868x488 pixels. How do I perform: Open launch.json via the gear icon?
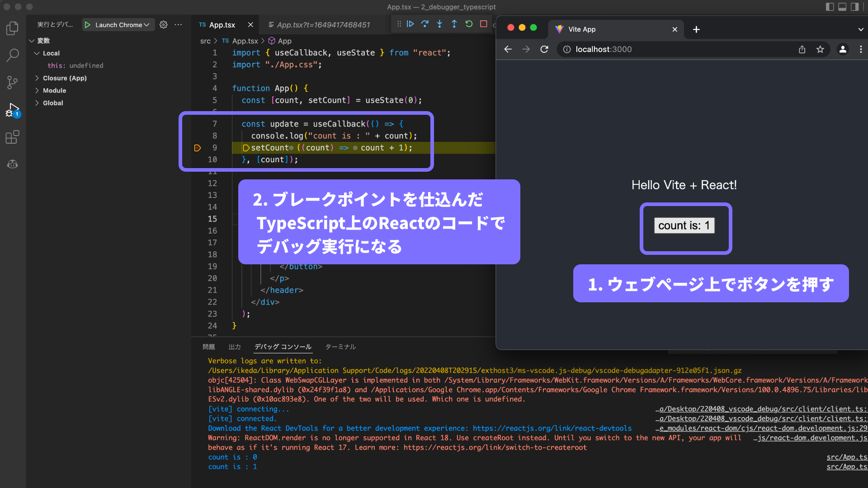tap(164, 25)
